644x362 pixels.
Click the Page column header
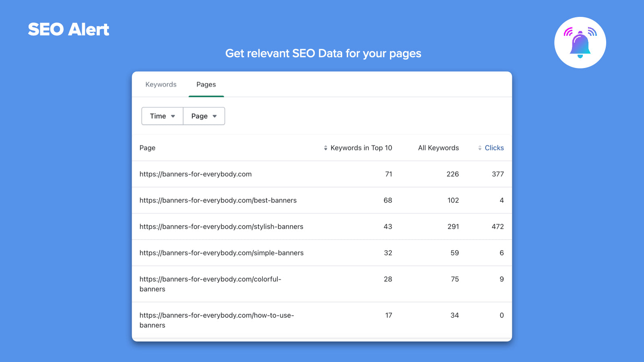click(x=147, y=148)
